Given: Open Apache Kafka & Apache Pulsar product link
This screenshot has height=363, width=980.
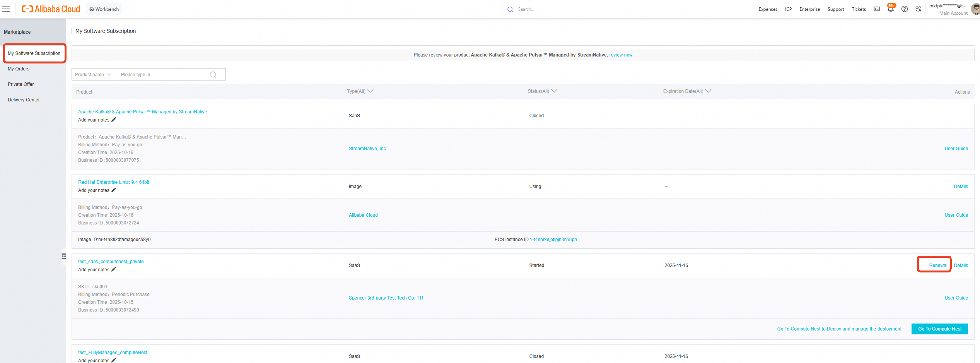Looking at the screenshot, I should click(x=143, y=112).
